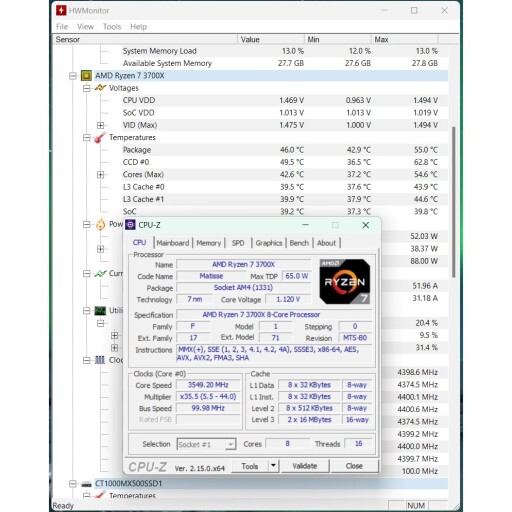Collapse the Powers branch
Image resolution: width=512 pixels, height=512 pixels.
click(x=86, y=224)
